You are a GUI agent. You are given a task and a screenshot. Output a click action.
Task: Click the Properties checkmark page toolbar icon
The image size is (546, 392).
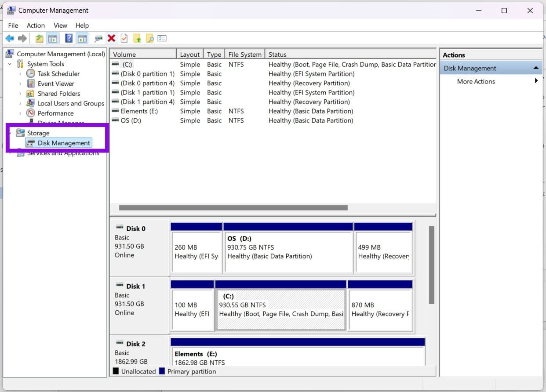click(x=124, y=38)
